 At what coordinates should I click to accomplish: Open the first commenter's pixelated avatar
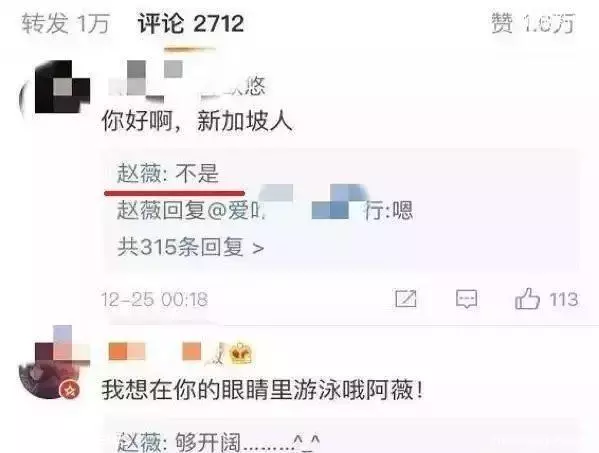point(55,87)
